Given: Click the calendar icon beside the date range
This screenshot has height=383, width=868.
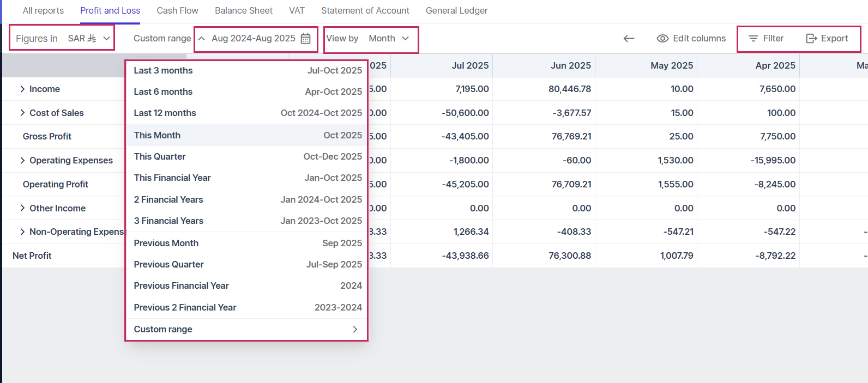Looking at the screenshot, I should (x=306, y=39).
